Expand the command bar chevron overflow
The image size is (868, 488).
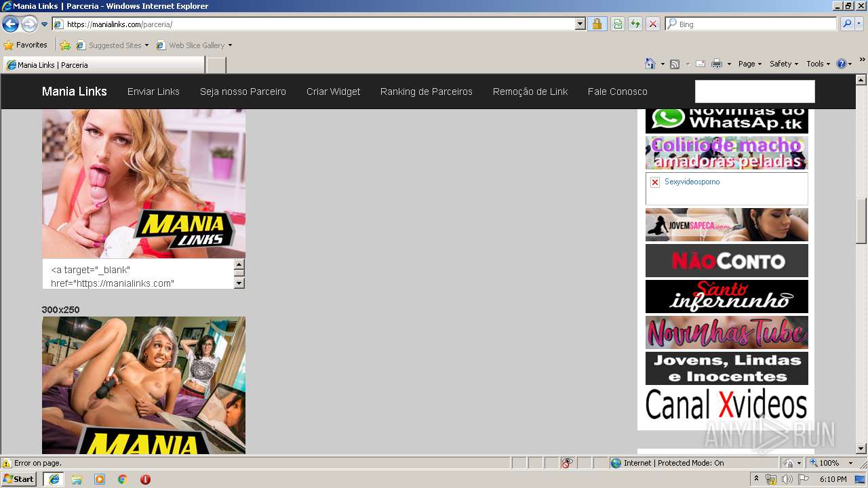[862, 60]
